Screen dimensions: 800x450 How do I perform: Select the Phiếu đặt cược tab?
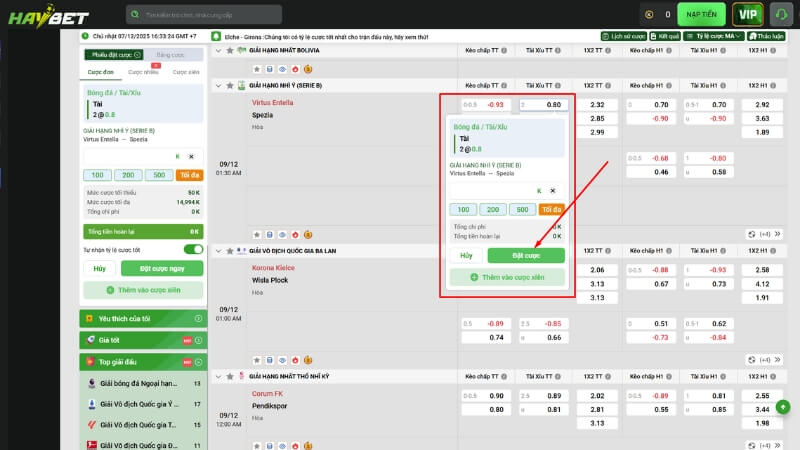114,55
